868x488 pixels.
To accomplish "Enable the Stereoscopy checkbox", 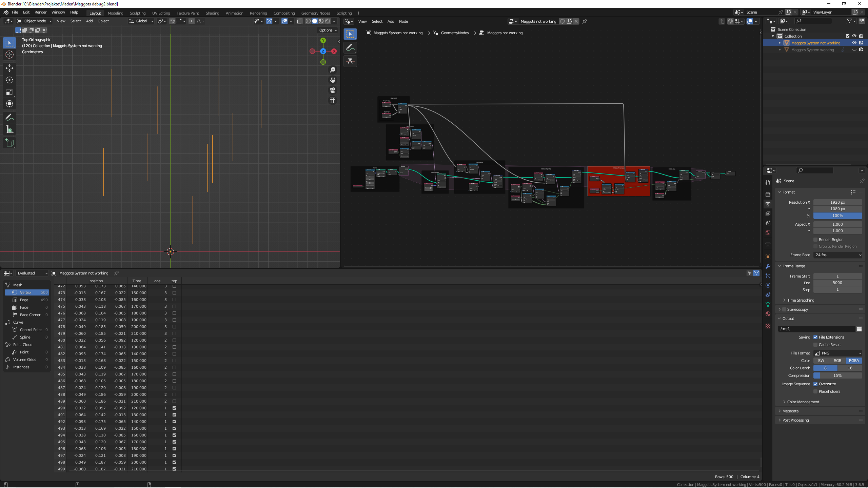I will click(x=784, y=309).
